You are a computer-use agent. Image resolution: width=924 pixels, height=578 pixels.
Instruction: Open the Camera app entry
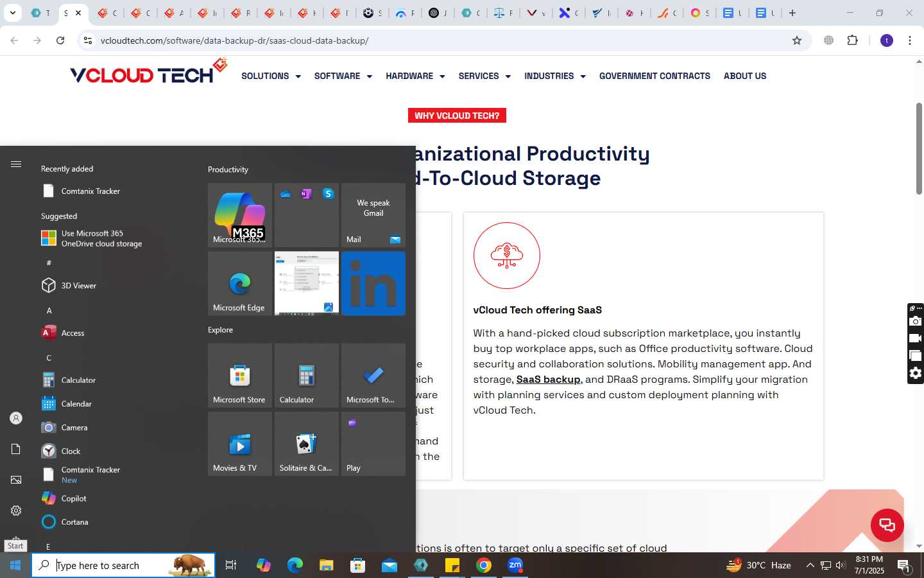pos(65,427)
